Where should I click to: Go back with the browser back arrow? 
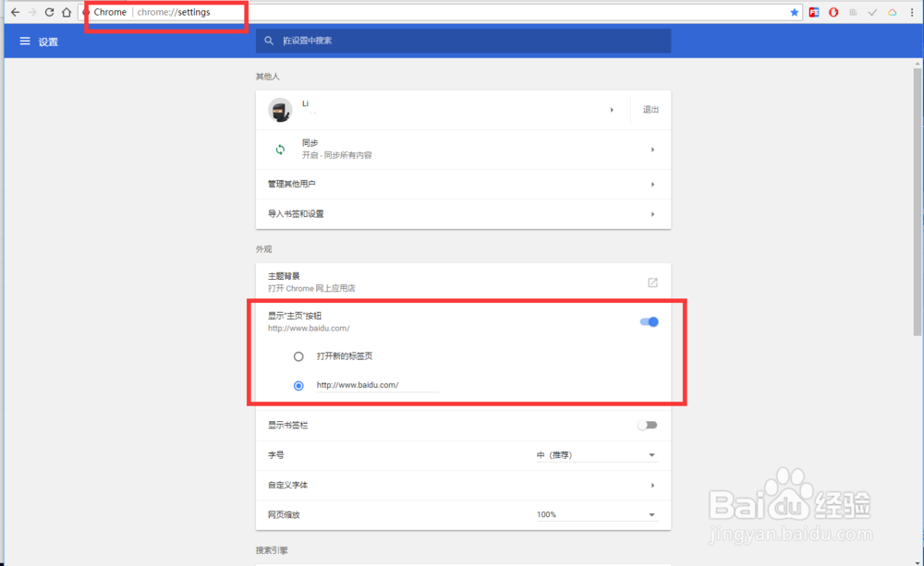tap(16, 12)
